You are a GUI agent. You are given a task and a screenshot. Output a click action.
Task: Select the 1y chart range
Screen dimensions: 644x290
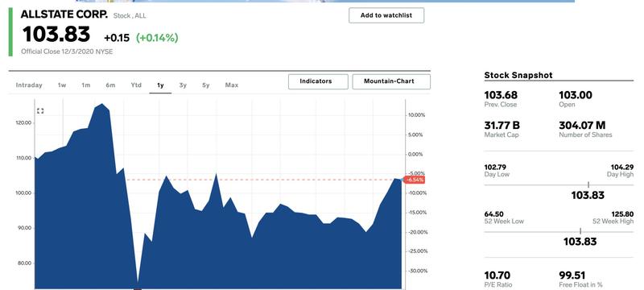pos(160,85)
